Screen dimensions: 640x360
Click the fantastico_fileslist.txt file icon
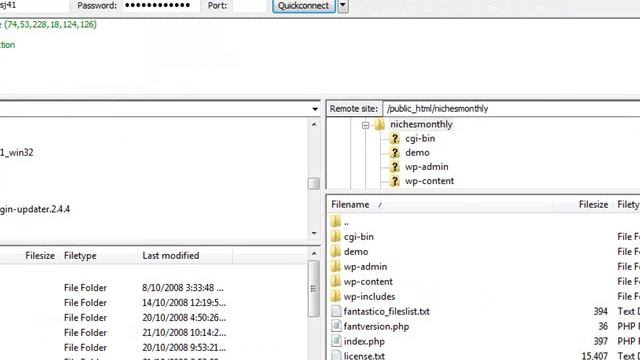click(x=336, y=312)
